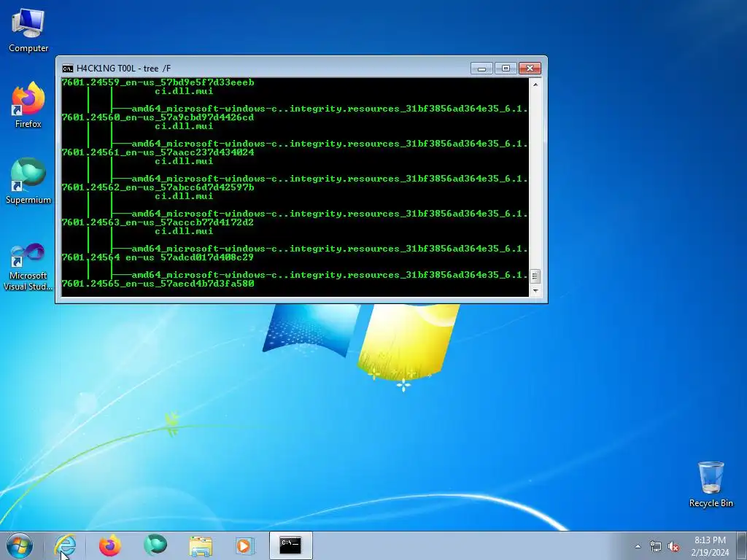Open the Windows Start menu orb

pos(20,545)
